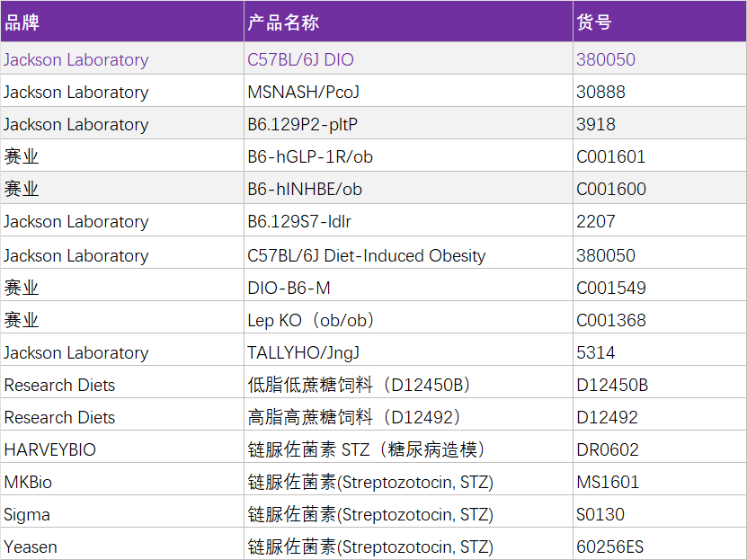Click the Yeasen brand cell
Screen dimensions: 747x560
pyautogui.click(x=122, y=544)
